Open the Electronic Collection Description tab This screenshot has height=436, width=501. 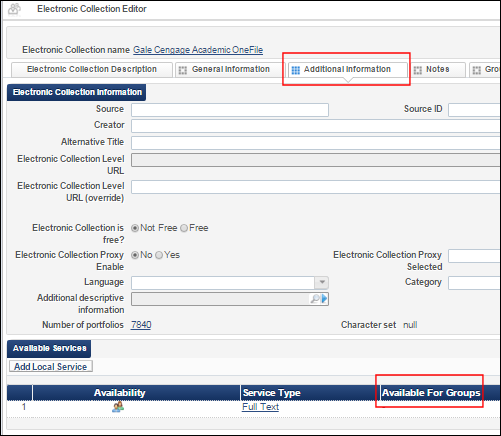(x=92, y=69)
